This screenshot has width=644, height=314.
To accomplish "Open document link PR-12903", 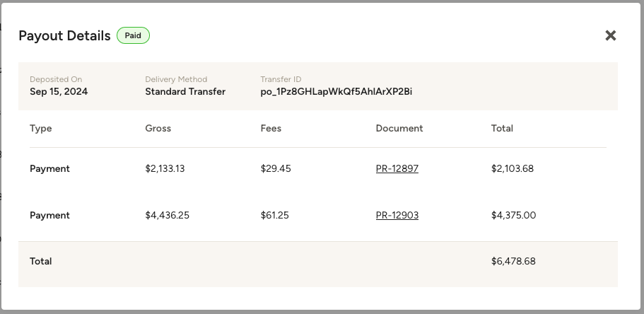I will pos(397,216).
